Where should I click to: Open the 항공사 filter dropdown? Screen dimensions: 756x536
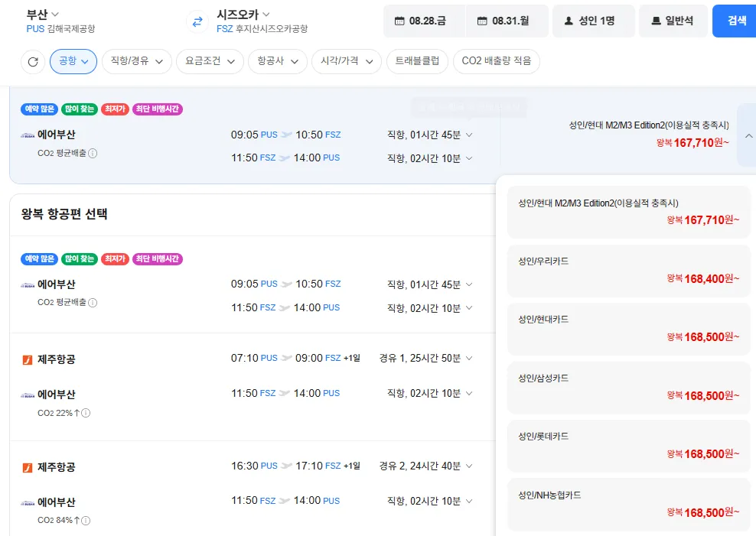[278, 61]
